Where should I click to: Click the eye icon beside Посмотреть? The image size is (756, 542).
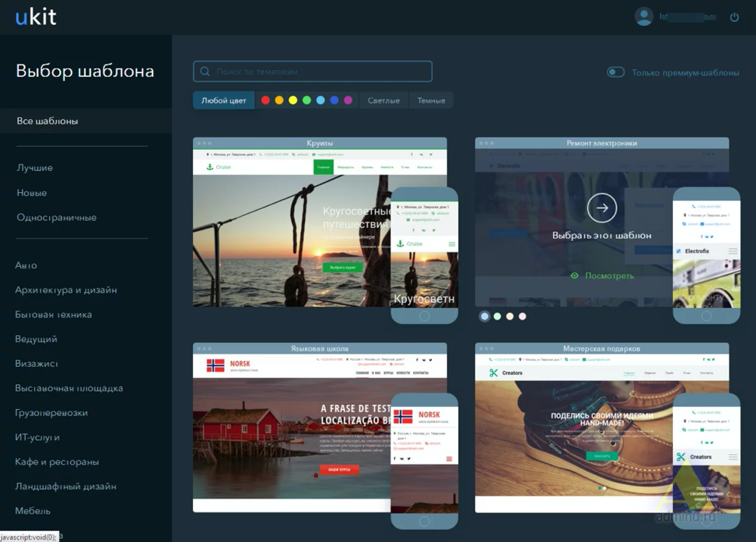coord(573,275)
